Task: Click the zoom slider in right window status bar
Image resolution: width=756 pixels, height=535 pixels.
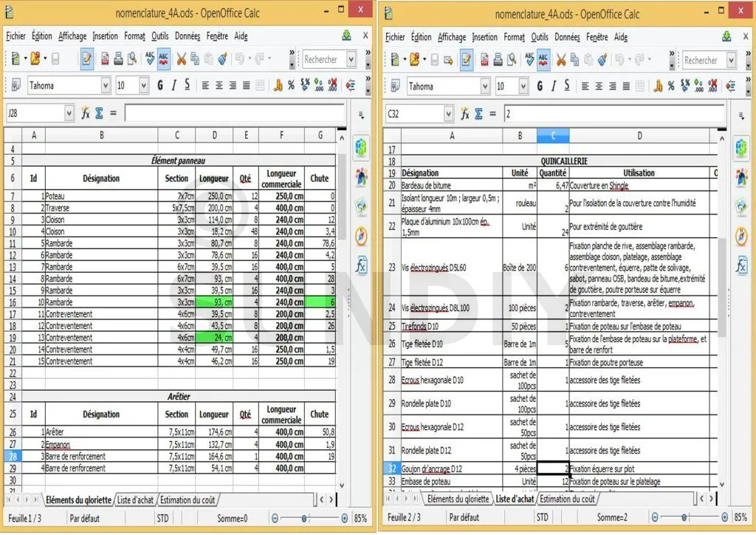Action: 683,517
